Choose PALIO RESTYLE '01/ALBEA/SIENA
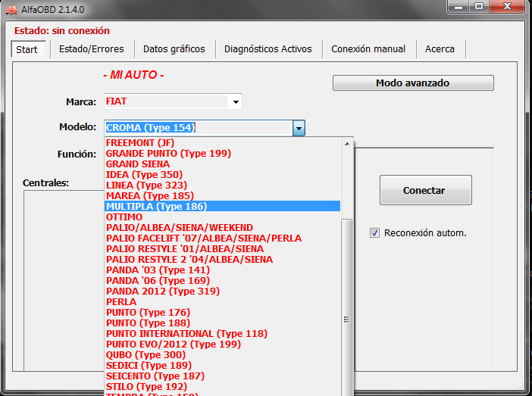Screen dimensions: 532x396 click(x=222, y=248)
